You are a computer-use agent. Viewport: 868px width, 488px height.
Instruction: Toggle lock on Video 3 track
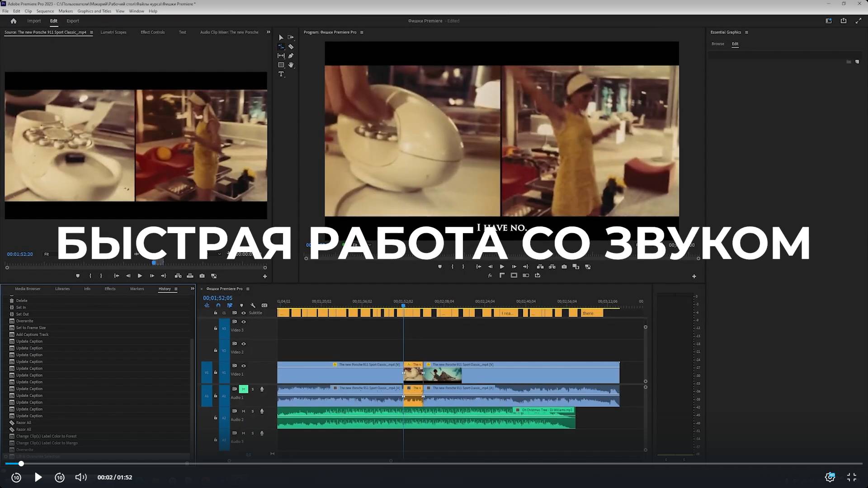click(x=216, y=328)
